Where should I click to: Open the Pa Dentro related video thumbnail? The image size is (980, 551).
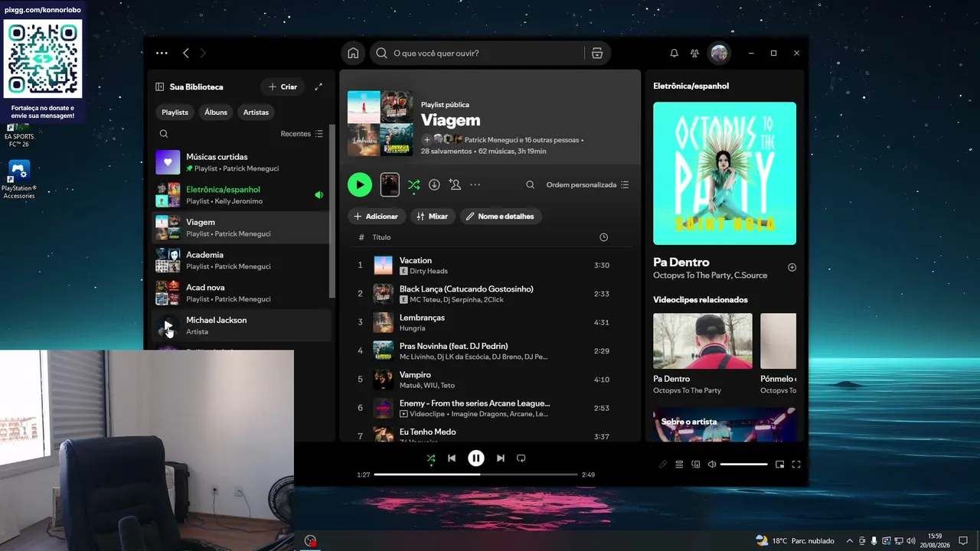[703, 341]
